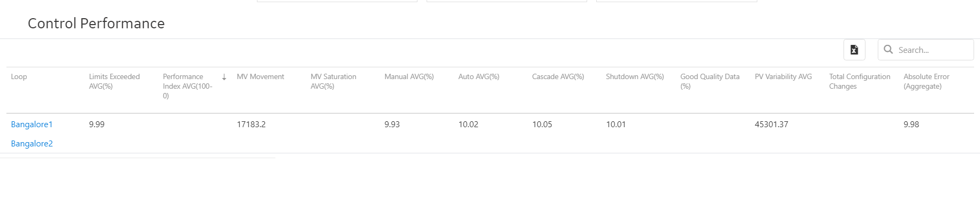
Task: Select the 17183.2 MV Movement cell
Action: tap(251, 125)
